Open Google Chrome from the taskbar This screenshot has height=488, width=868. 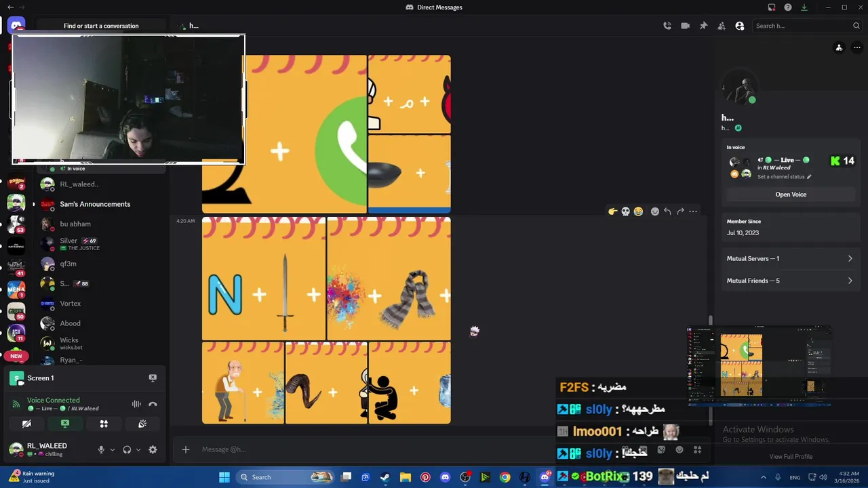505,477
